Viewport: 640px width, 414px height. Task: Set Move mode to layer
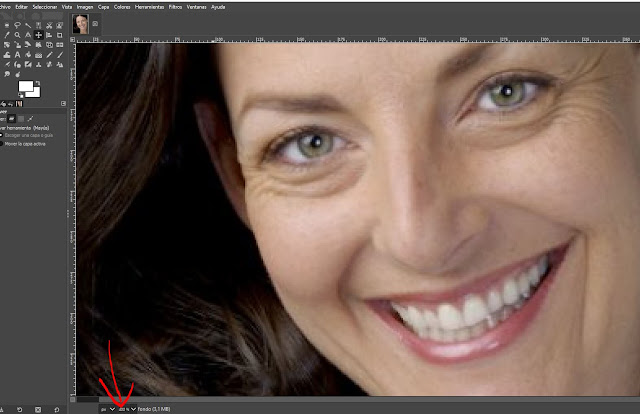tap(11, 119)
